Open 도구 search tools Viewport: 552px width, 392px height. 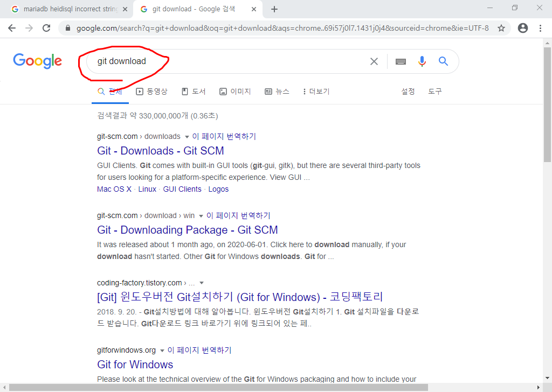click(435, 92)
